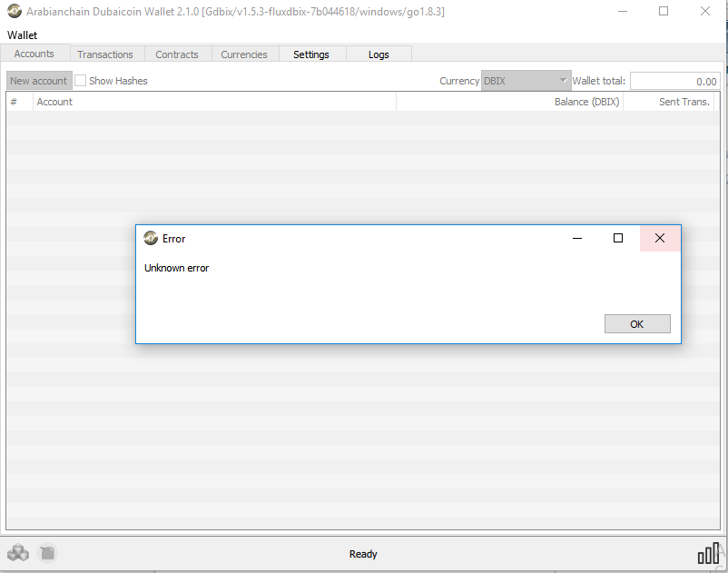
Task: Minimize the Dubaicoin Wallet main window
Action: (x=623, y=11)
